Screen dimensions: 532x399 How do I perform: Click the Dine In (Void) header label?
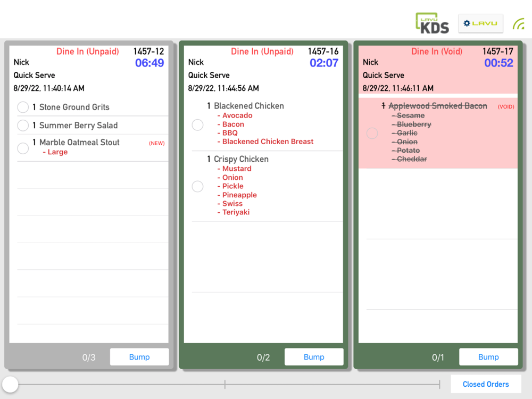(x=437, y=52)
